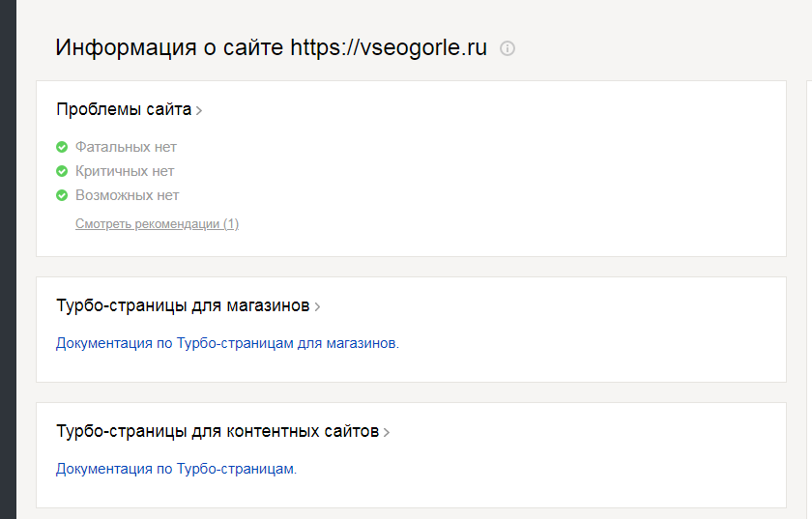Viewport: 812px width, 519px height.
Task: Open the Проблемы сайта section heading
Action: 124,109
